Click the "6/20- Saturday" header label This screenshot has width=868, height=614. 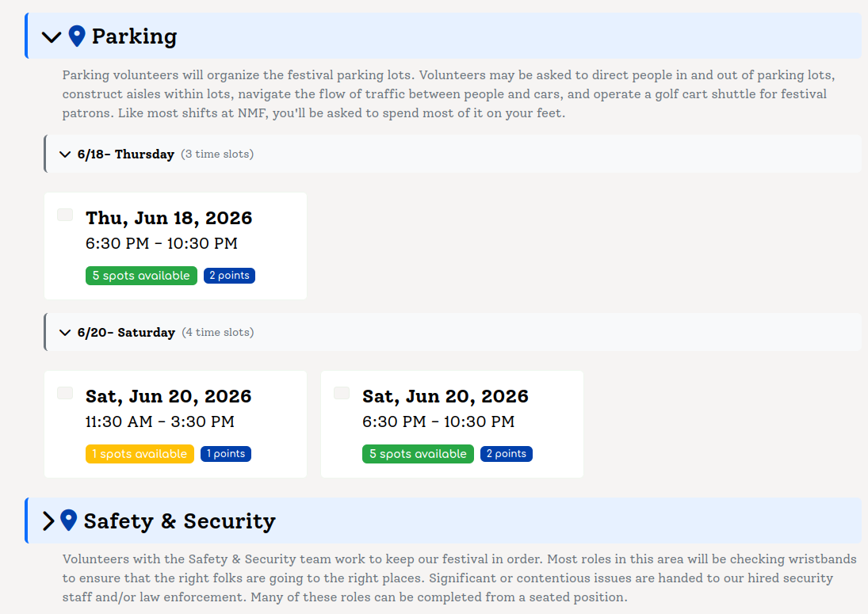tap(125, 333)
